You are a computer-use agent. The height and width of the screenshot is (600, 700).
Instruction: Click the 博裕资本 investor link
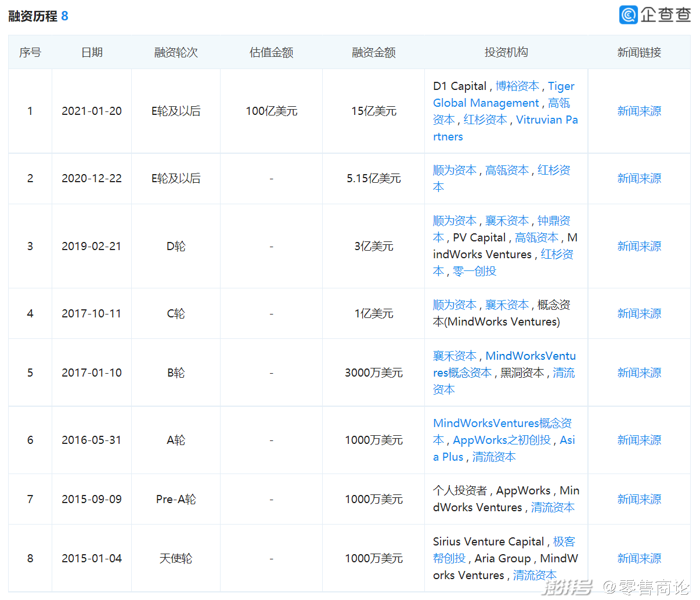click(x=517, y=86)
